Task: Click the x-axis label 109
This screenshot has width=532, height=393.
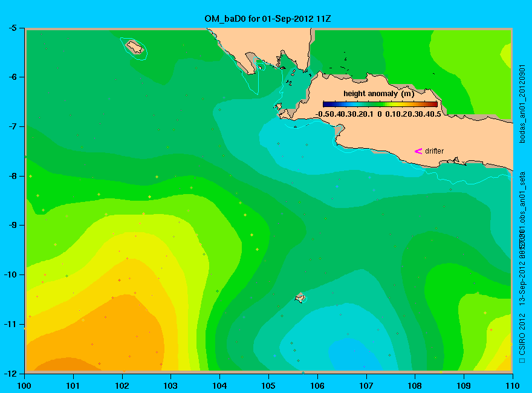Action: pos(464,386)
